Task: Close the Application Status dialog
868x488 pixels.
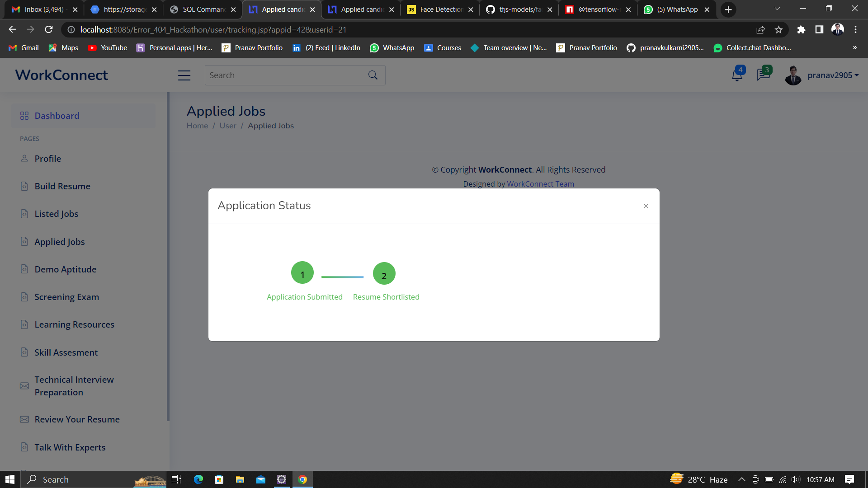Action: (x=646, y=206)
